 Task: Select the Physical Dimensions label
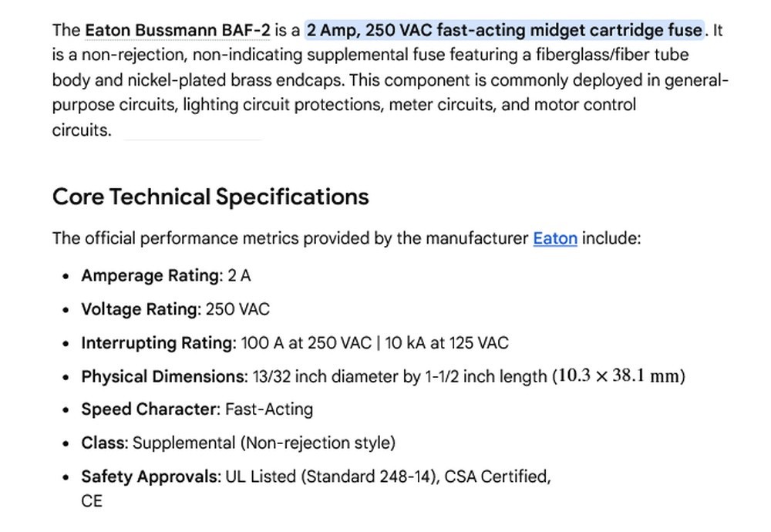click(165, 376)
